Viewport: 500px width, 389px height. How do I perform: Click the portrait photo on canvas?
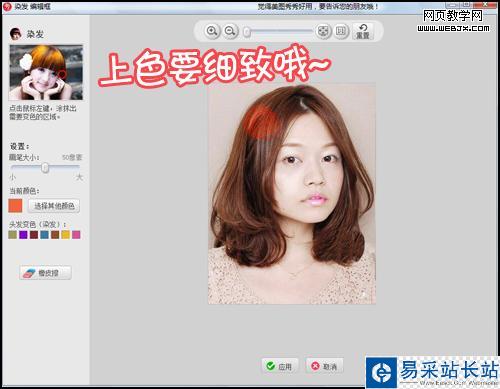click(292, 194)
